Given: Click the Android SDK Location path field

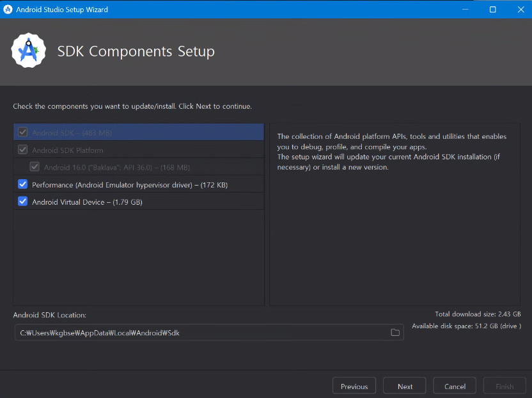Looking at the screenshot, I should pos(209,333).
